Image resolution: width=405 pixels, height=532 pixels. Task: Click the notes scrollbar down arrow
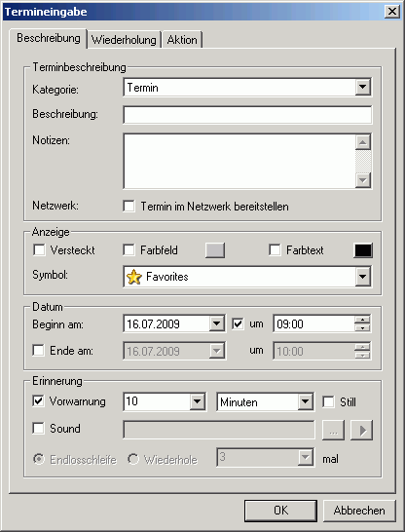pos(363,180)
